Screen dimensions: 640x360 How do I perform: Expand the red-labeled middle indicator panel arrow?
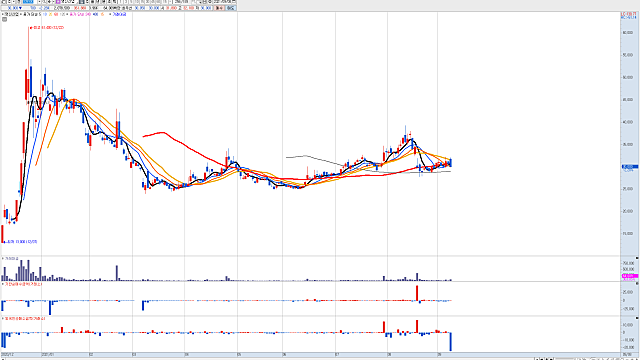tap(3, 284)
